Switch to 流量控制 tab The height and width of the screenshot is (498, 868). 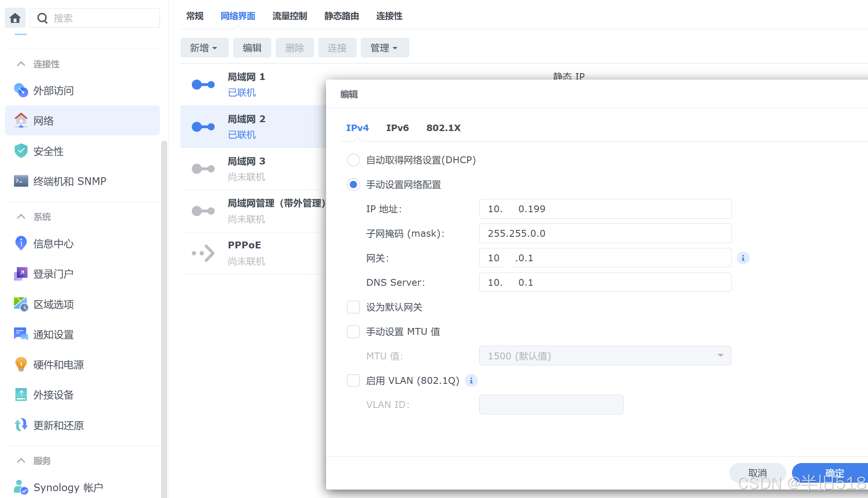(x=289, y=16)
